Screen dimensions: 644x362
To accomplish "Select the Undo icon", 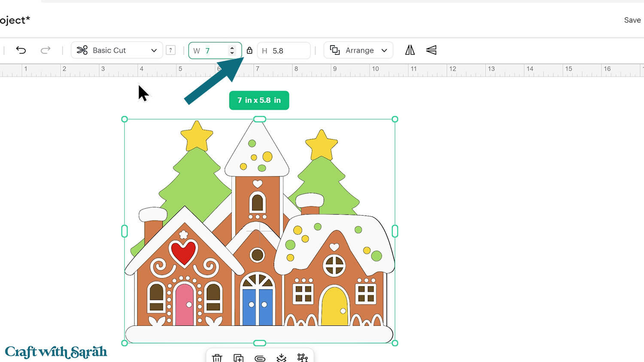I will 21,50.
